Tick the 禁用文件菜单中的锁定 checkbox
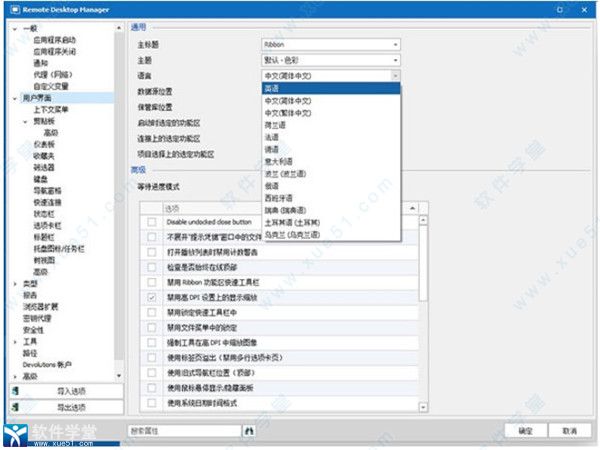 [152, 328]
